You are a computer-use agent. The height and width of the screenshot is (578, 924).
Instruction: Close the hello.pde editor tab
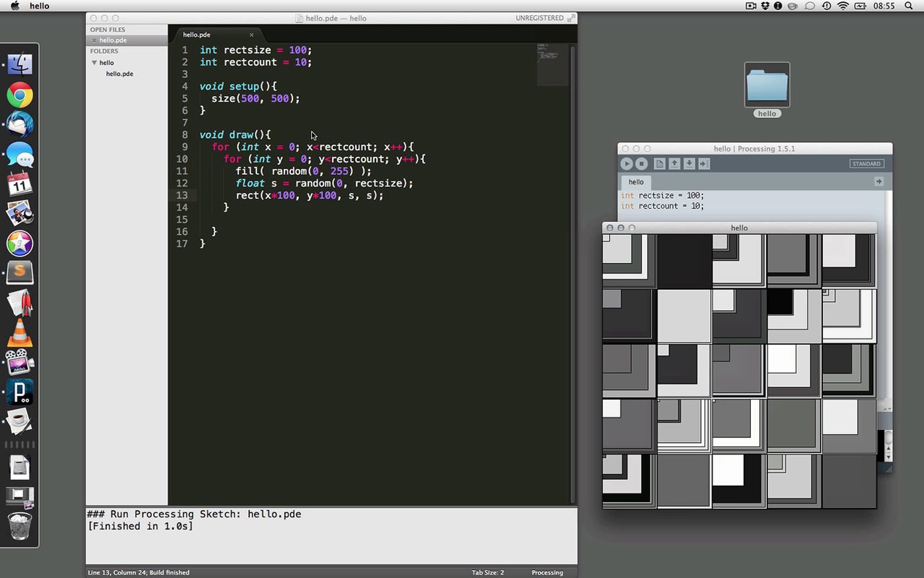(x=251, y=35)
